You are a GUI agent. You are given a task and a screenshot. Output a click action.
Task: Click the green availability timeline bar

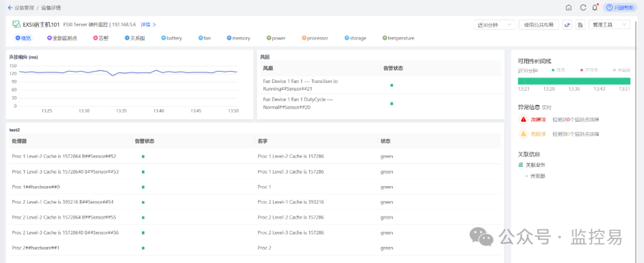(574, 81)
